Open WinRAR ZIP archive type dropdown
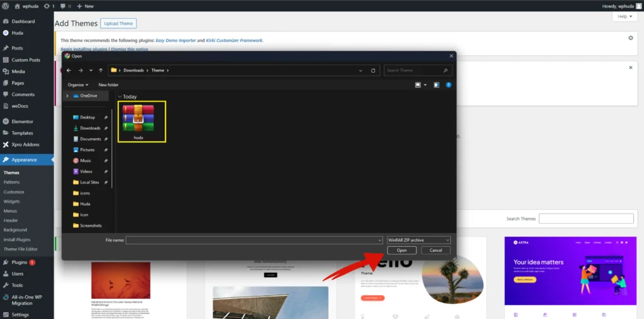 [x=418, y=241]
